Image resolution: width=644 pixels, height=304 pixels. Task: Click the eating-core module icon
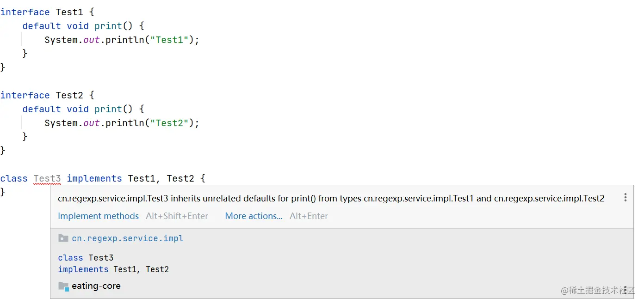64,286
